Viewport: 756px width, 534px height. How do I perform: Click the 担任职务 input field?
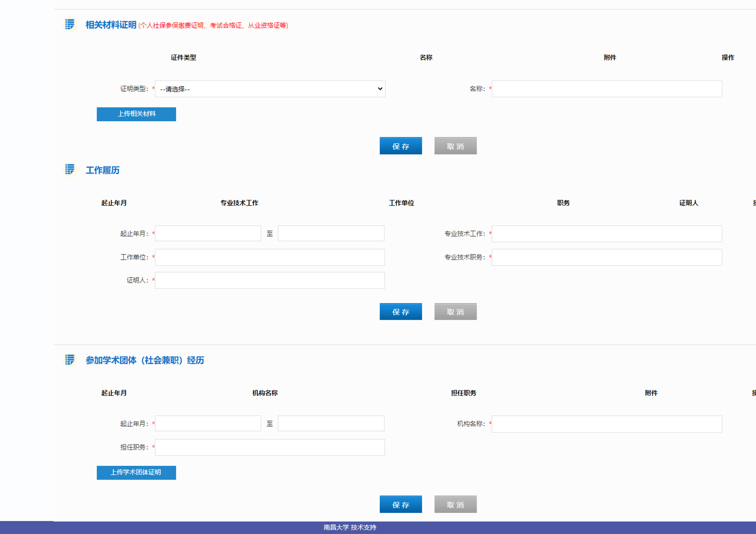[270, 447]
